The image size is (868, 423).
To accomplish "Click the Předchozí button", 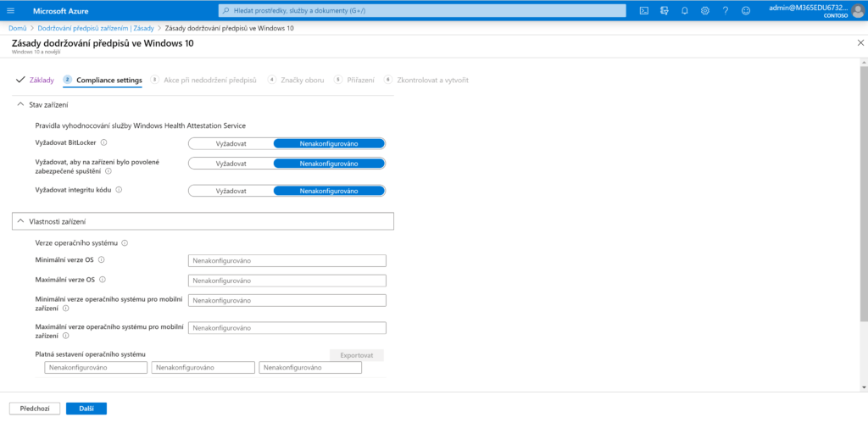I will (x=35, y=409).
